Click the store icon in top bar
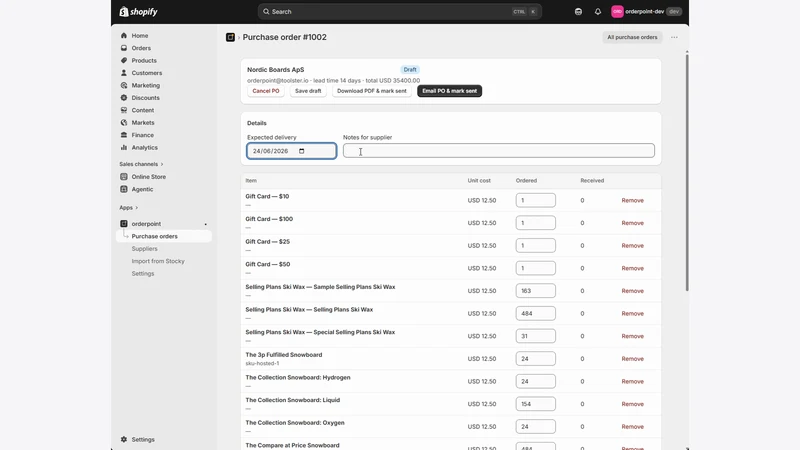The image size is (800, 450). [x=578, y=11]
